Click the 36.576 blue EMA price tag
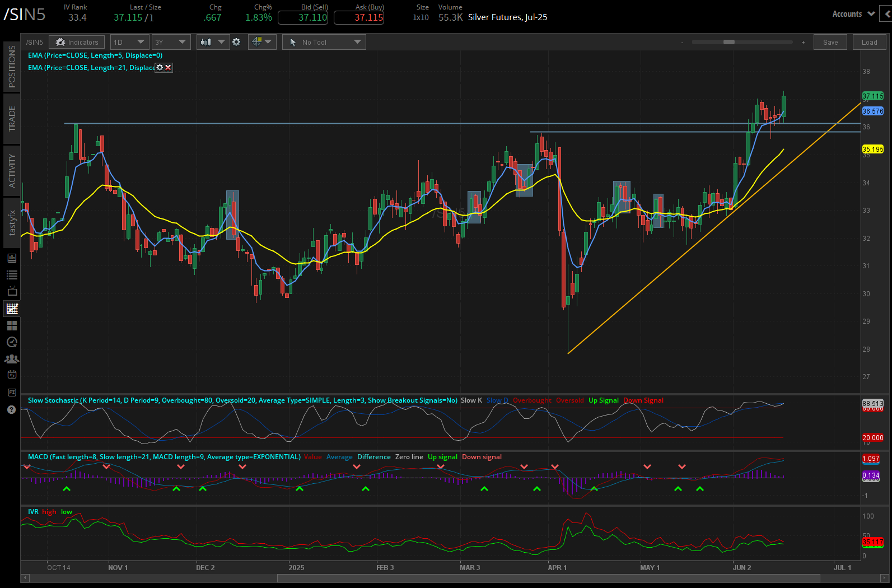Screen dimensions: 892x588 [873, 111]
